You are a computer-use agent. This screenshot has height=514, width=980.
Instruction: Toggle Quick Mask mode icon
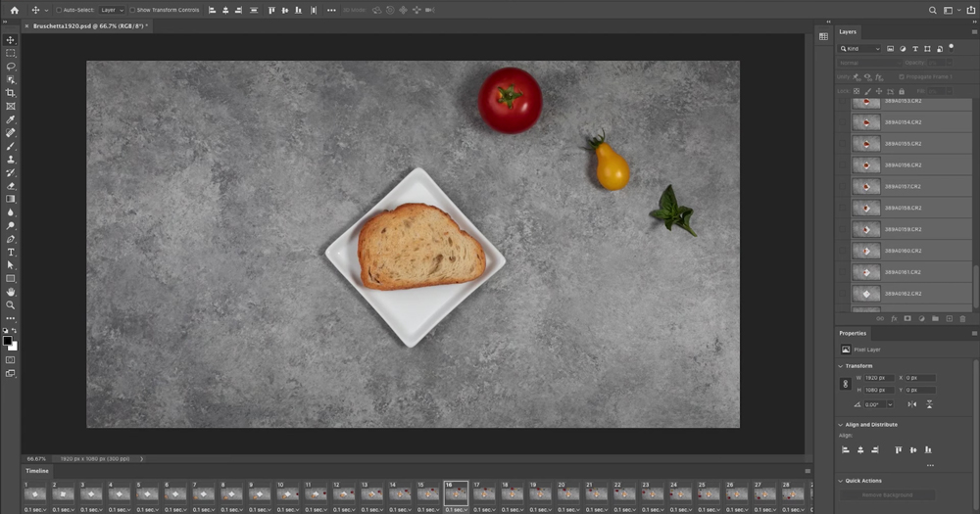pyautogui.click(x=11, y=360)
